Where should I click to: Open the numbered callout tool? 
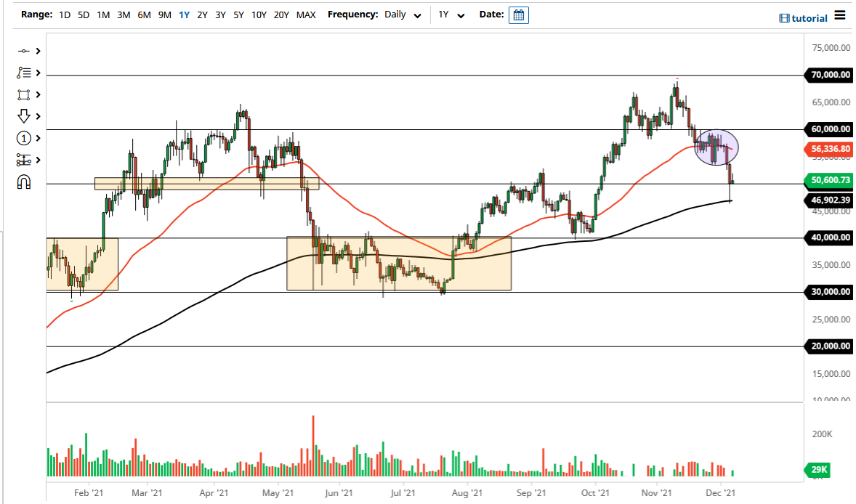click(24, 138)
